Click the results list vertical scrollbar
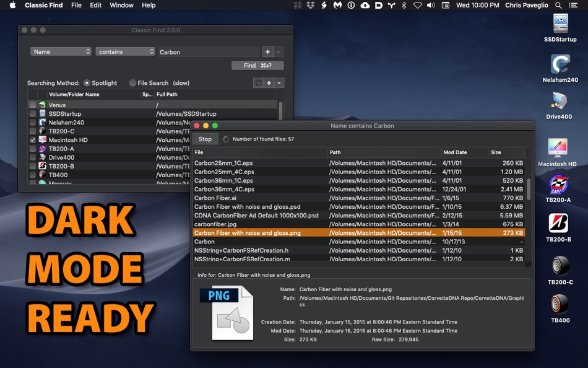Viewport: 588px width, 368px height. [529, 189]
